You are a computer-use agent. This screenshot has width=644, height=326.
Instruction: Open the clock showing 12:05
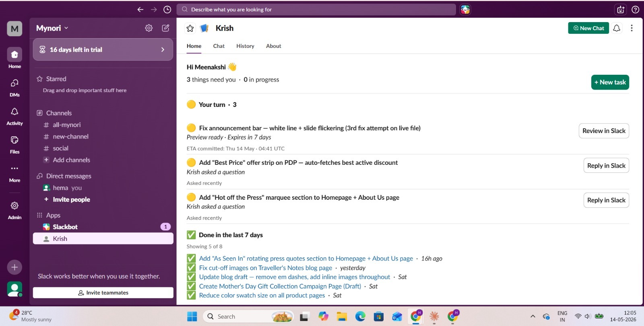[623, 316]
